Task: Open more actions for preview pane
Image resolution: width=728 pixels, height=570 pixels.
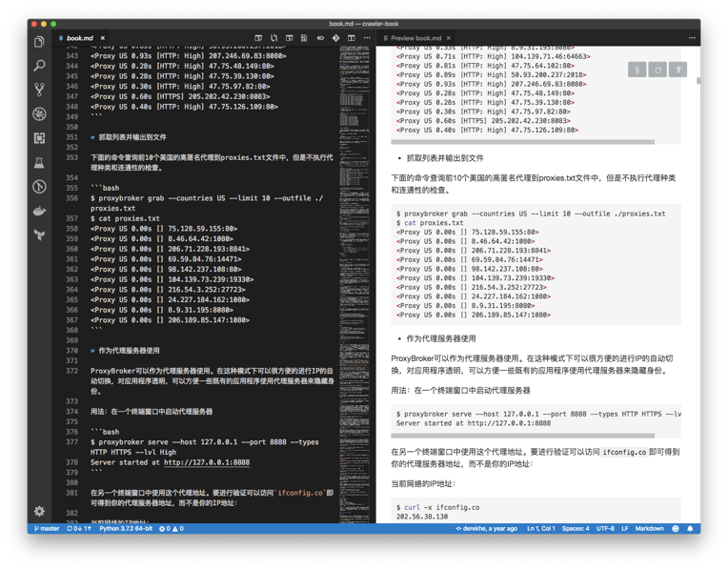Action: point(692,38)
